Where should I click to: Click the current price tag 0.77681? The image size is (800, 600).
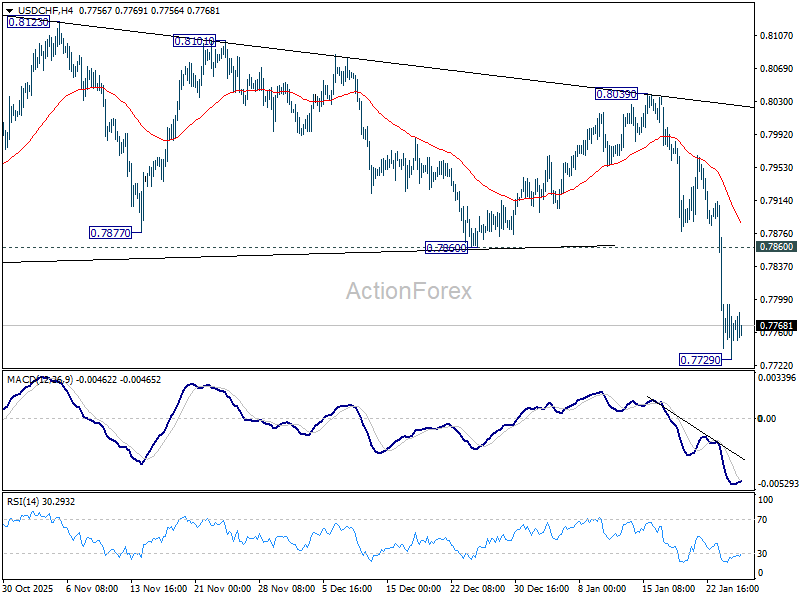tap(777, 326)
